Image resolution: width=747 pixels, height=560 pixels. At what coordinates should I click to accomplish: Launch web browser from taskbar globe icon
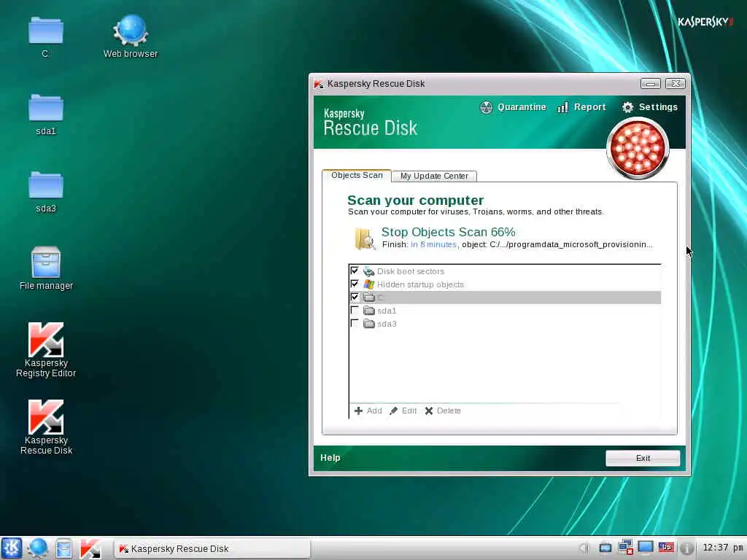[x=38, y=548]
